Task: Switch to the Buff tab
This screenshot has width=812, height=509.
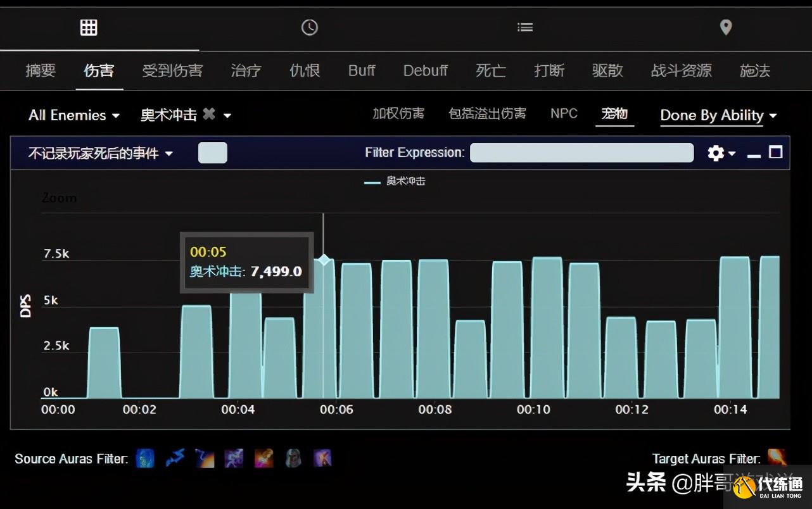Action: (361, 71)
